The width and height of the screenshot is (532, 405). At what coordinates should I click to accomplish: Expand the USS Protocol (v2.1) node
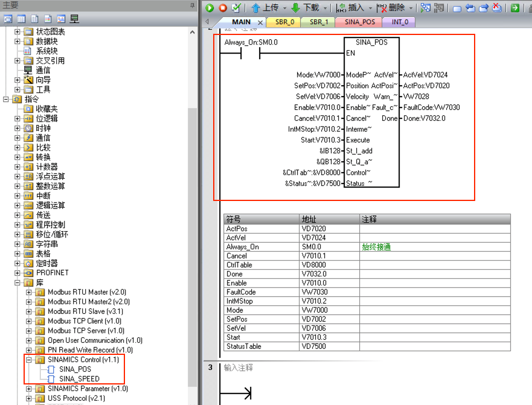tap(29, 398)
